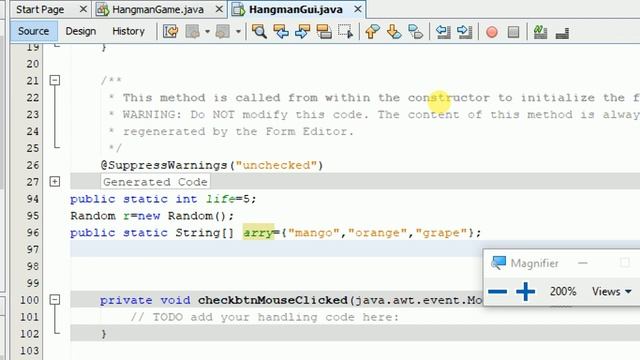
Task: Click the TODO comment on line 101
Action: pyautogui.click(x=264, y=317)
